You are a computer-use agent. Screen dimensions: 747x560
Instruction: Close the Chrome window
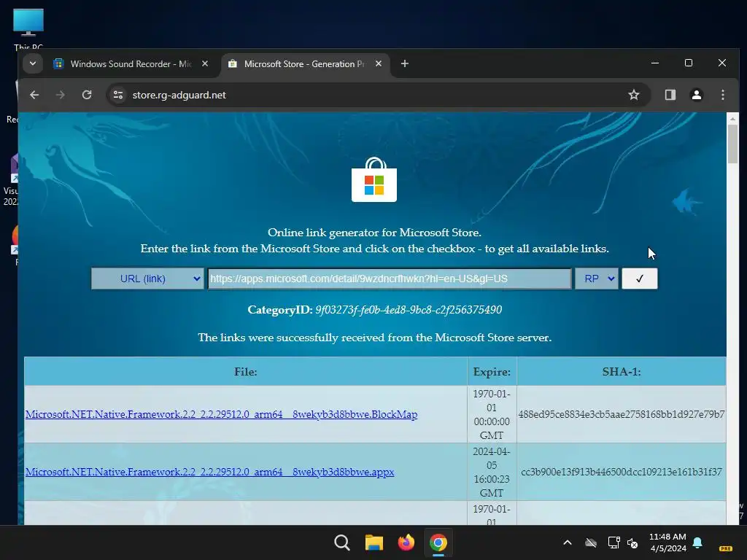(722, 63)
